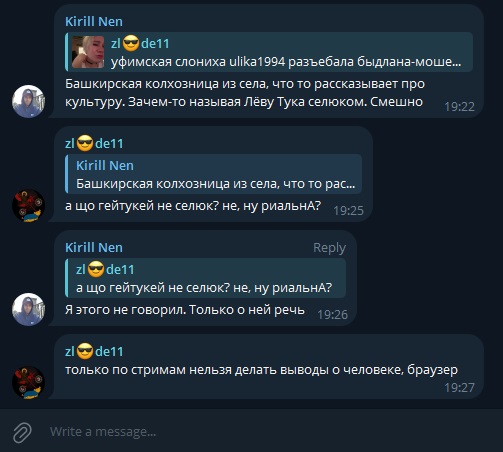Open Kirill Nen's avatar at the 19:26 message
Screen dimensions: 503x452
click(28, 309)
